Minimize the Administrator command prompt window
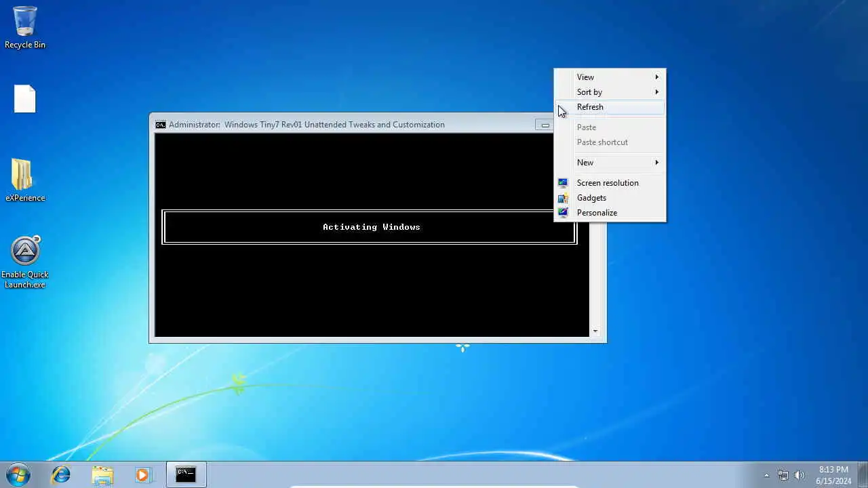Image resolution: width=868 pixels, height=488 pixels. (545, 125)
